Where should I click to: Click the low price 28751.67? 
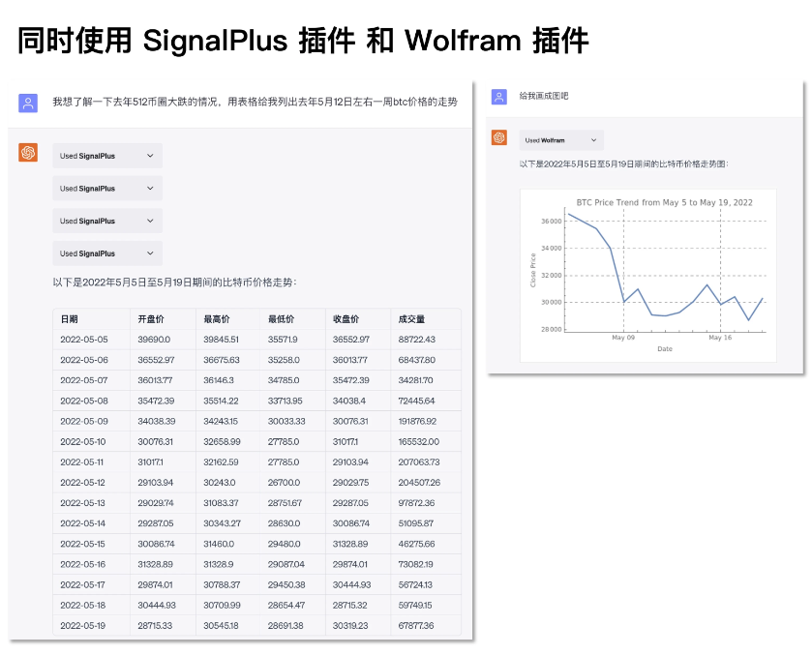pos(285,503)
